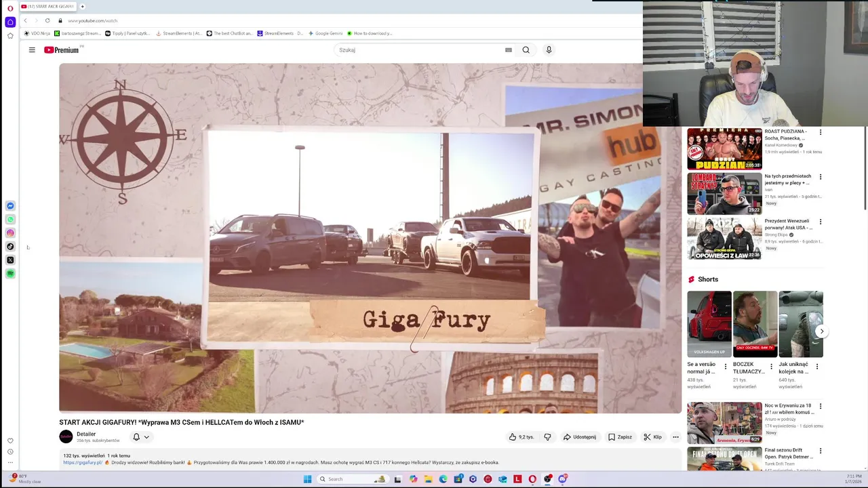Viewport: 868px width, 488px height.
Task: Go back with the browser back arrow
Action: pyautogui.click(x=26, y=20)
